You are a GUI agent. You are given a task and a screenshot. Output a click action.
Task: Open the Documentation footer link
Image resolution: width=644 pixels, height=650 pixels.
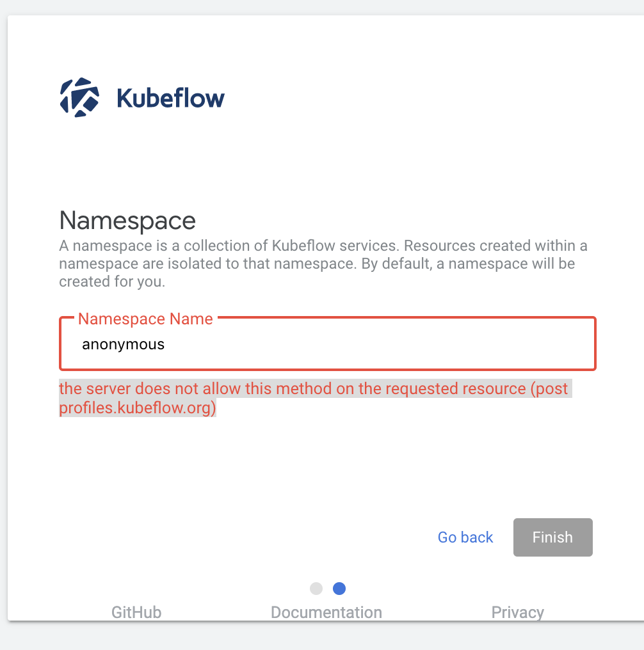[326, 612]
